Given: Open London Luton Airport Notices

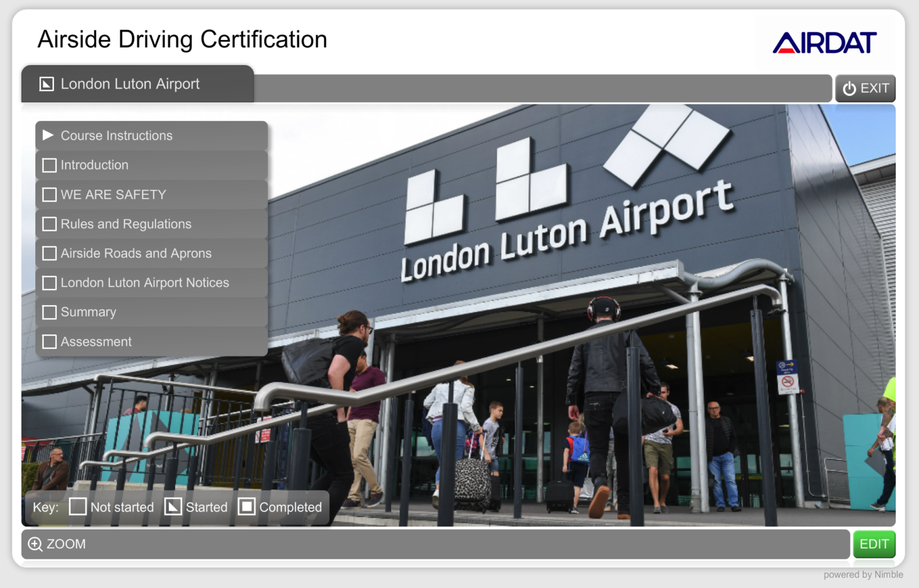Looking at the screenshot, I should (x=145, y=282).
